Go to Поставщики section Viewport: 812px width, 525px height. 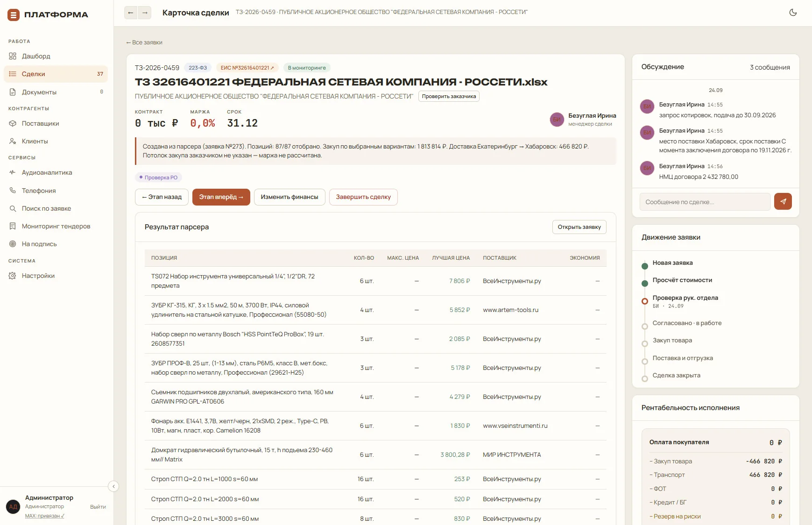[56, 123]
